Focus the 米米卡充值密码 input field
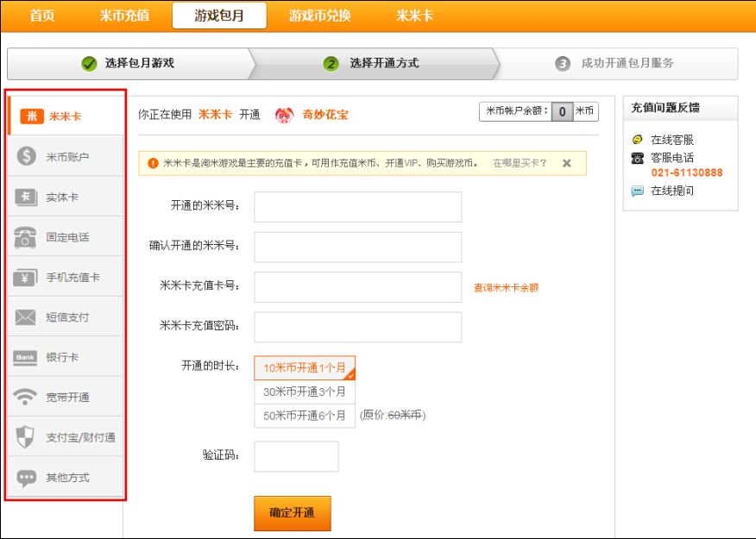This screenshot has width=756, height=539. point(358,327)
